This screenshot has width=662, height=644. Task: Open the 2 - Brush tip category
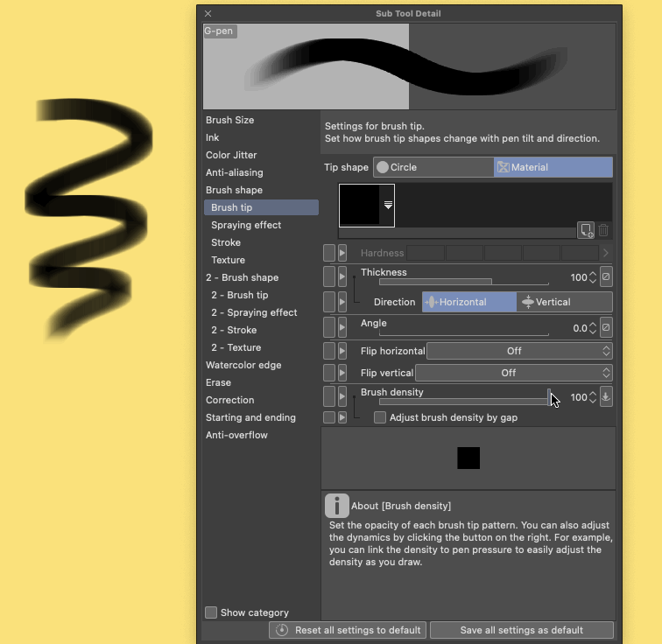point(260,295)
